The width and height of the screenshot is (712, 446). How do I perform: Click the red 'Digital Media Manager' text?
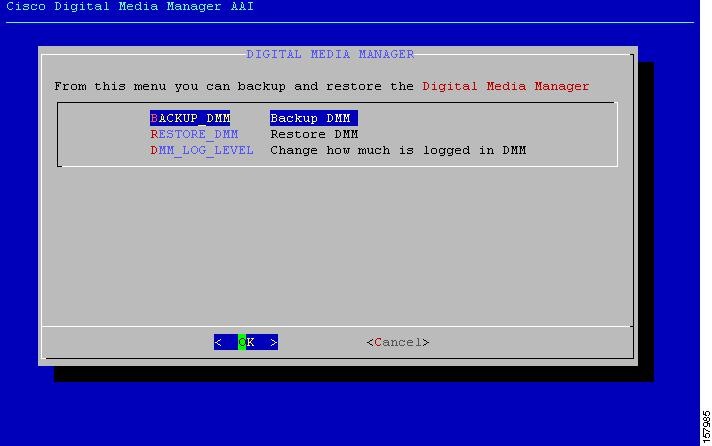[x=505, y=86]
